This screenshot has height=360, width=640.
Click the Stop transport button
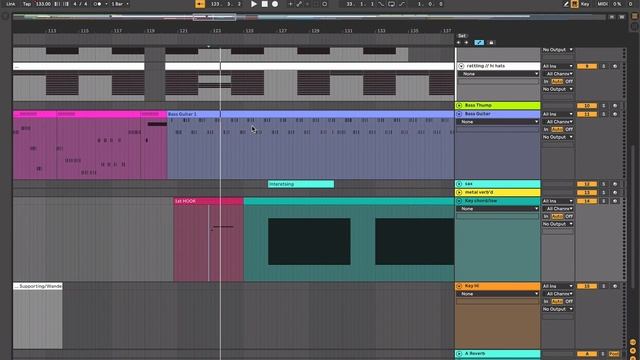(264, 4)
